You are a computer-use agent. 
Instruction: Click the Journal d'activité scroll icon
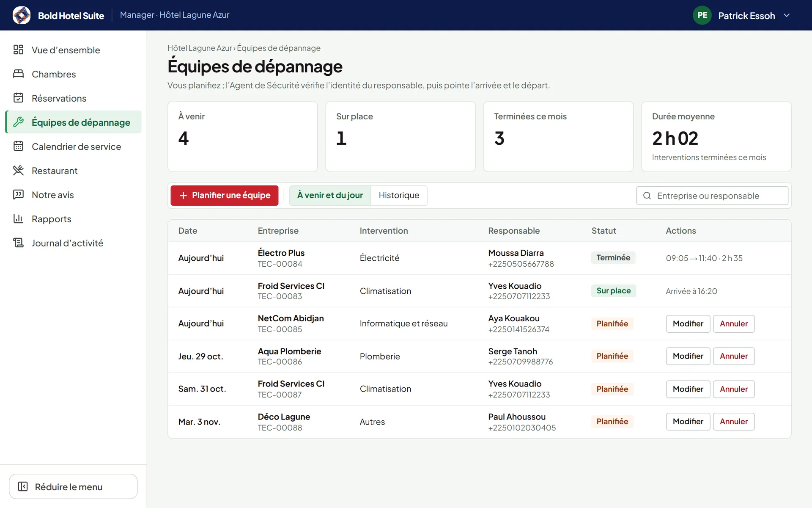click(18, 243)
